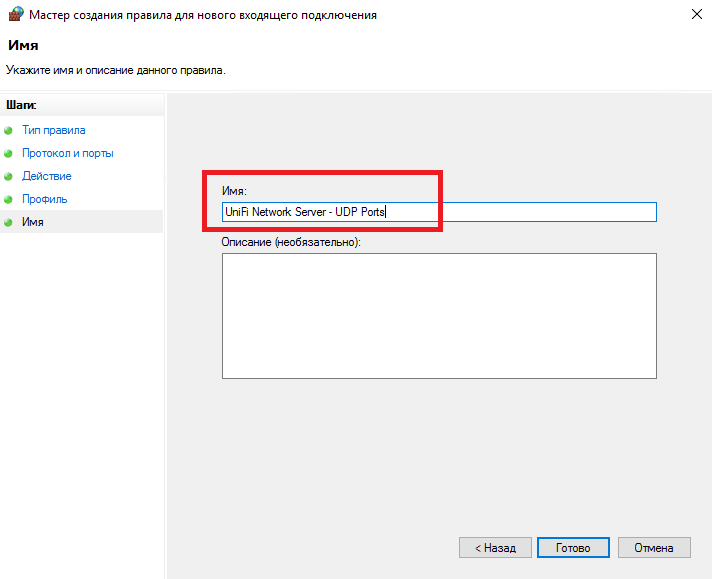Click inside the Описание text area

pos(439,316)
